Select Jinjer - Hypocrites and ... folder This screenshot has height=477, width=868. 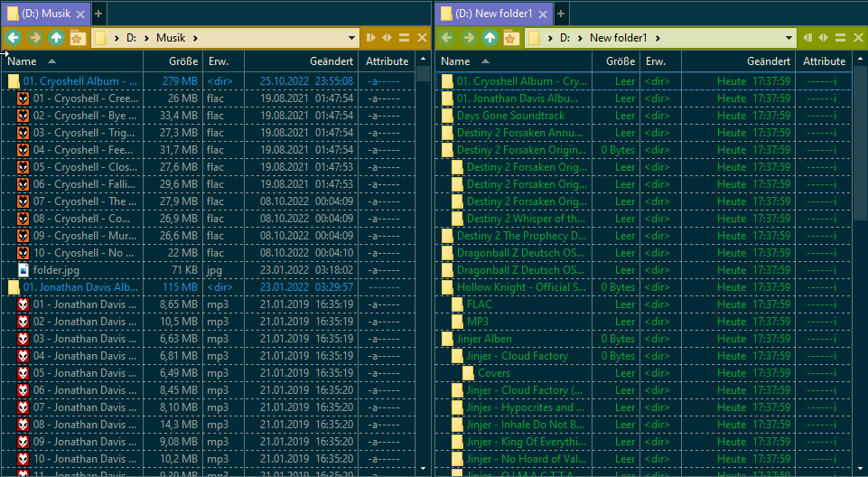coord(526,407)
